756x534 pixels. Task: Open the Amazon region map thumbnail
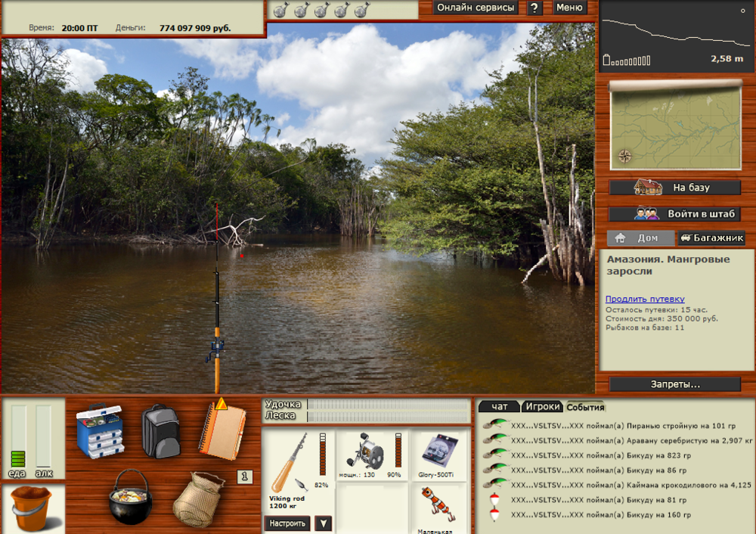point(675,126)
